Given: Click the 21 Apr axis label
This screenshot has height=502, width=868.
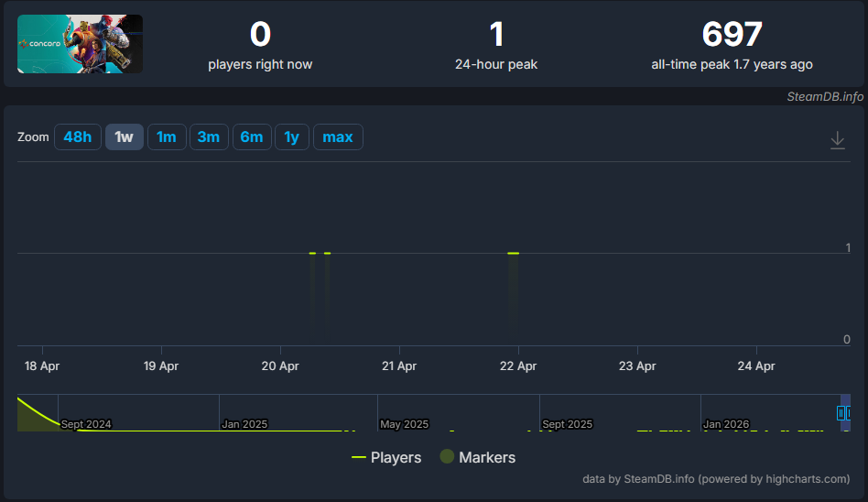Looking at the screenshot, I should click(399, 366).
